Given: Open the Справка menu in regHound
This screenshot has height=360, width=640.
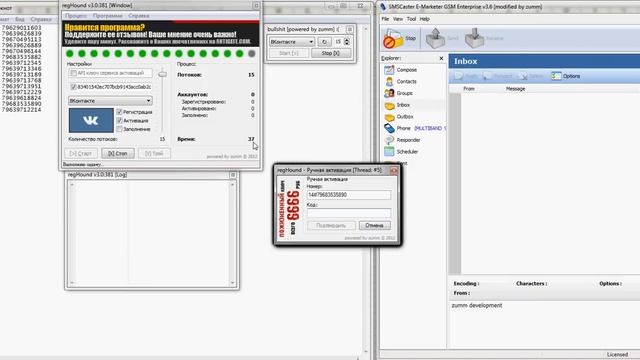Looking at the screenshot, I should coord(139,16).
